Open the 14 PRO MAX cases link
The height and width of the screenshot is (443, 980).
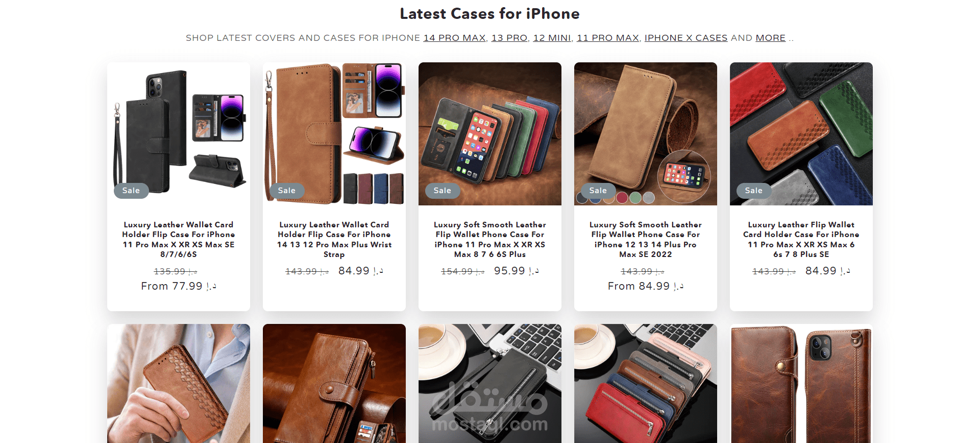[x=454, y=38]
